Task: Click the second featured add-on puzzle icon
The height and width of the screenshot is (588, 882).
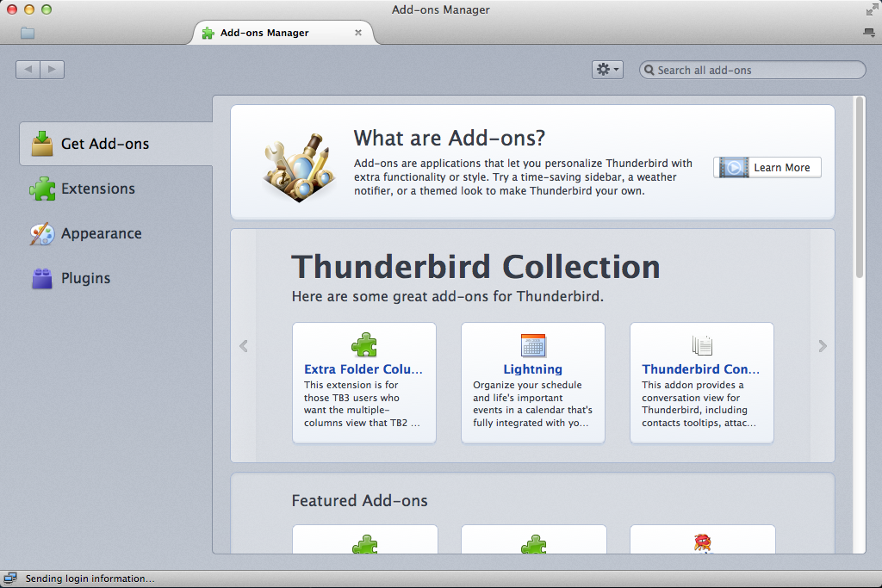Action: [x=534, y=544]
